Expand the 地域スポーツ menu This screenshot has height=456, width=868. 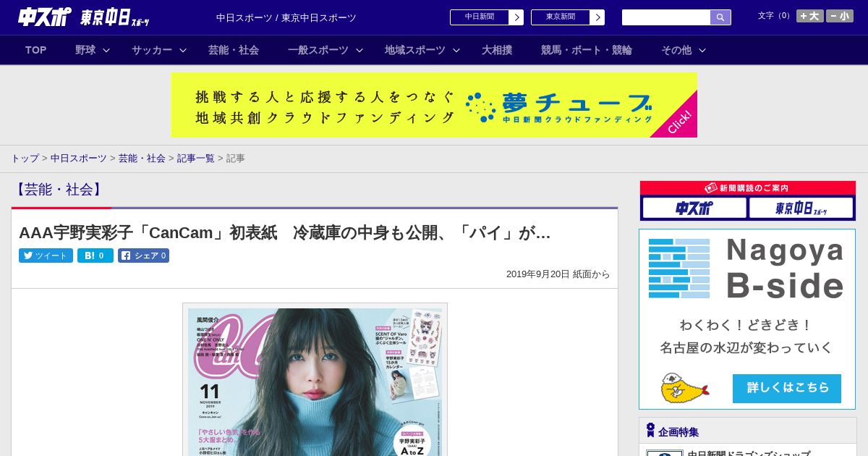pos(422,50)
